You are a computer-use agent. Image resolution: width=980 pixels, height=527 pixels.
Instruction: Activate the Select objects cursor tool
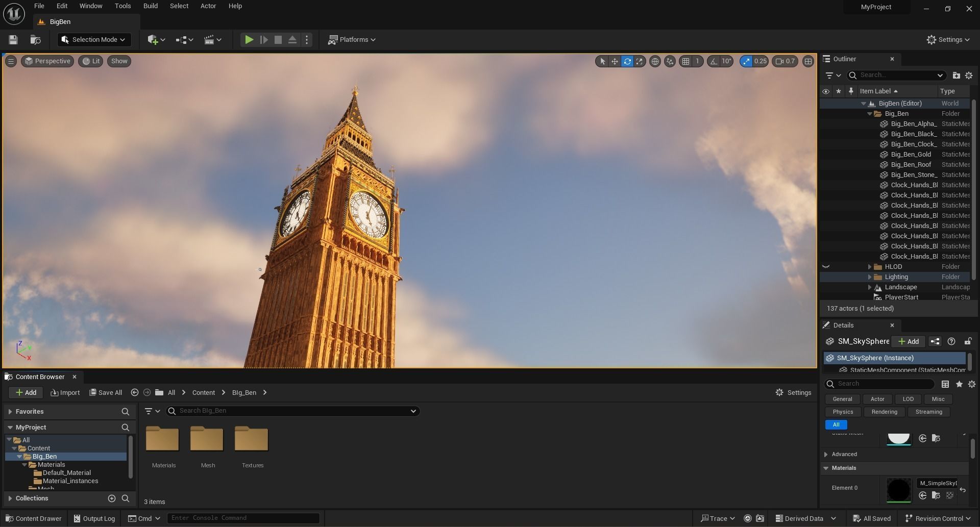602,61
